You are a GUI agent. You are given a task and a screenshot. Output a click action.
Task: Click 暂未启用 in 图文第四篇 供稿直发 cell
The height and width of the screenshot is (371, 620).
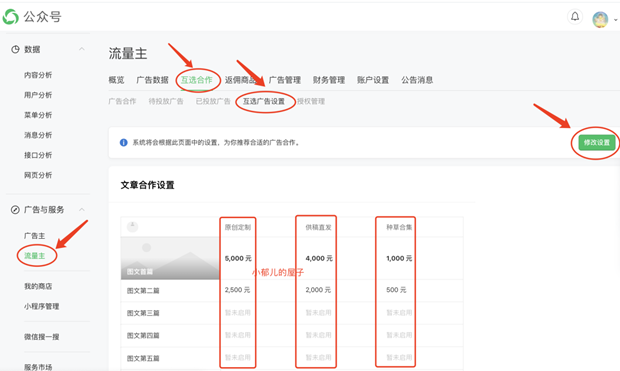pos(318,335)
